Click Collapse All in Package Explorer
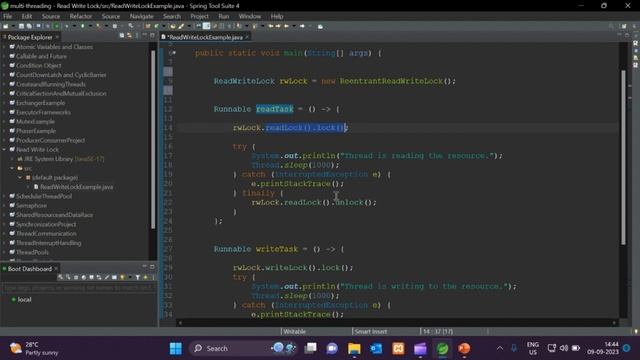The image size is (640, 360). pyautogui.click(x=122, y=36)
